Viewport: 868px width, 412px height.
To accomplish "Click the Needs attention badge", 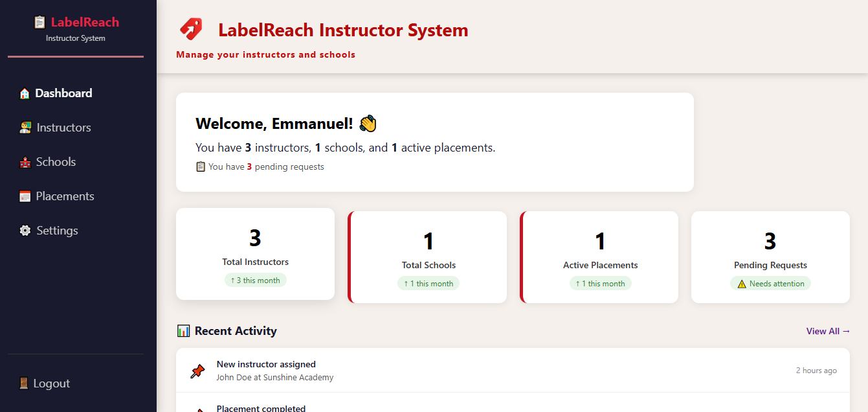I will 770,284.
